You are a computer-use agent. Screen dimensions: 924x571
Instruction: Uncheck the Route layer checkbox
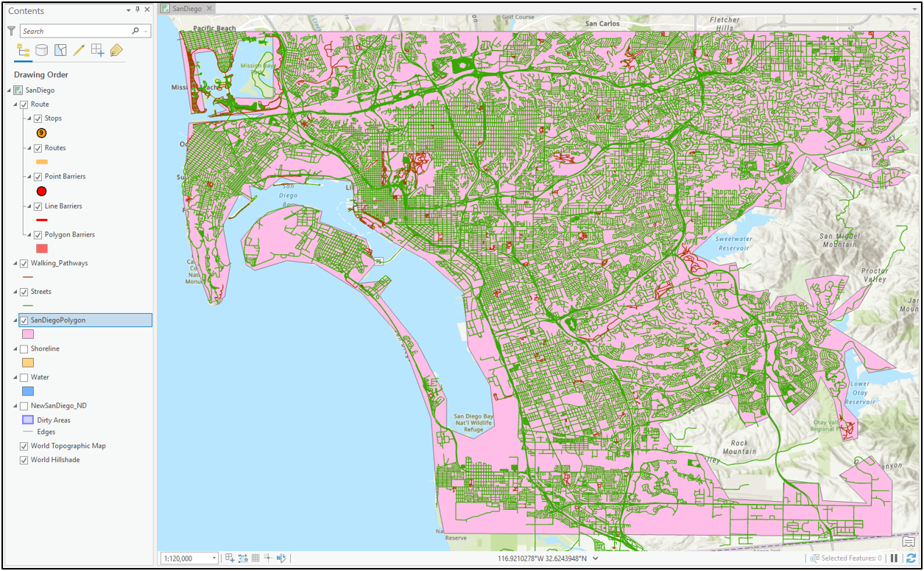click(x=24, y=105)
